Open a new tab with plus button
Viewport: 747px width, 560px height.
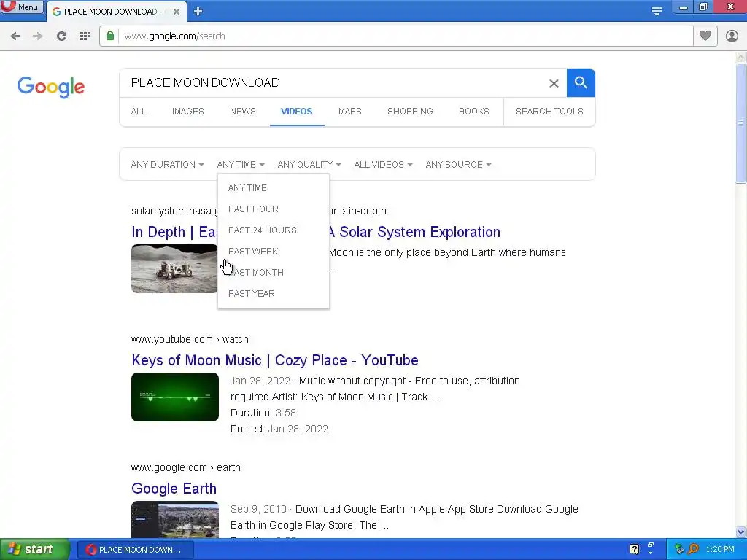tap(198, 12)
